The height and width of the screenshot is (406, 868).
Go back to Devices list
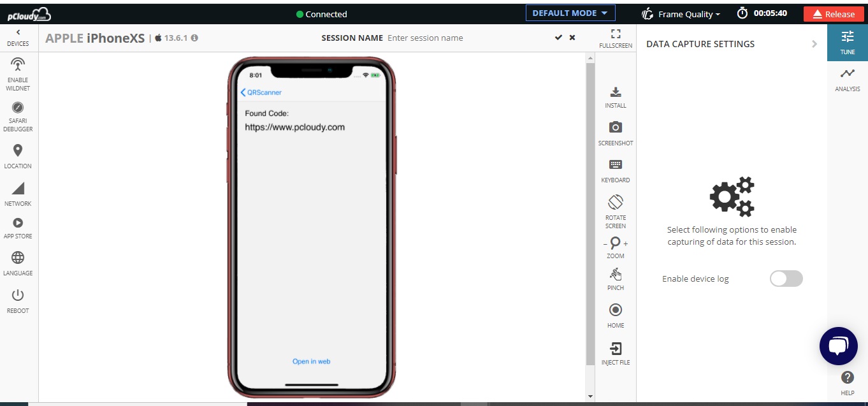click(x=18, y=38)
